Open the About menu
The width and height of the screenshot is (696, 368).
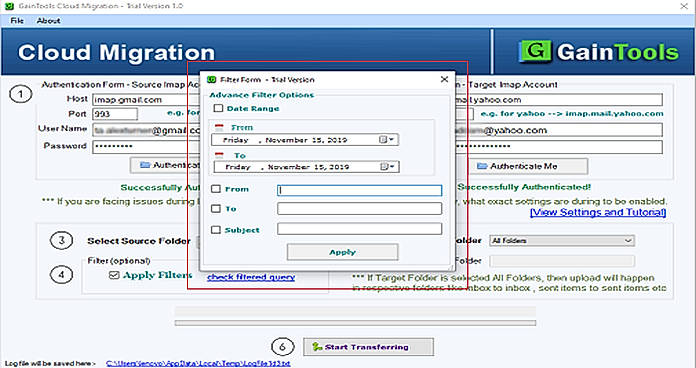[48, 21]
